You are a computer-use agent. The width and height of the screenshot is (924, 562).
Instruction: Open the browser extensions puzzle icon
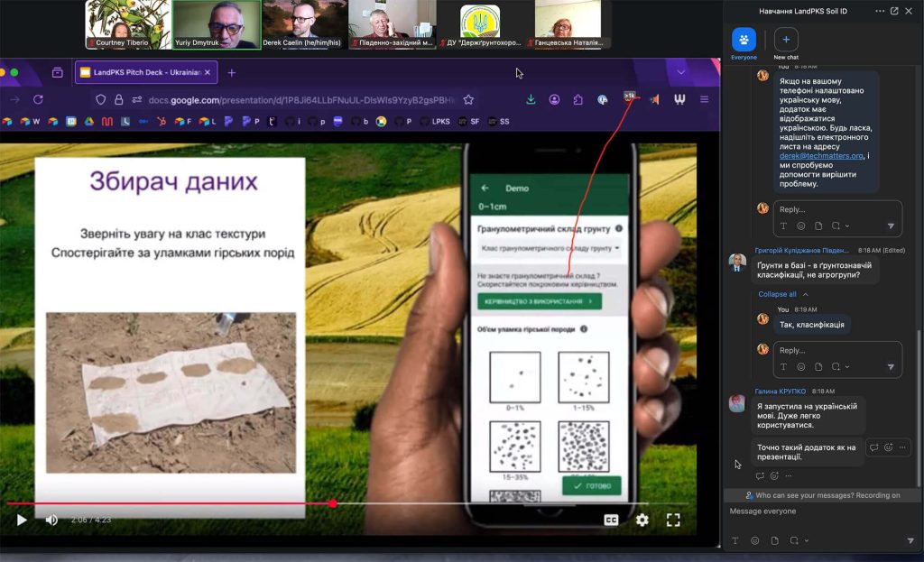point(577,97)
